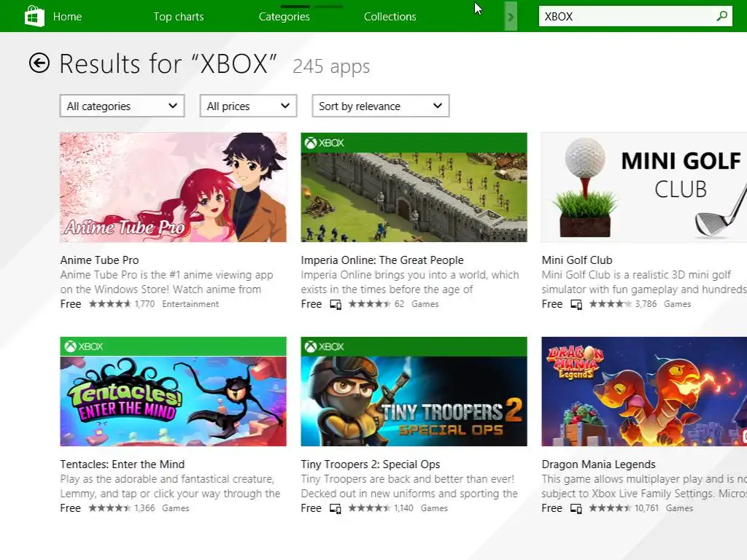Click device icon beside Mini Golf Club Free
This screenshot has width=747, height=560.
point(576,304)
